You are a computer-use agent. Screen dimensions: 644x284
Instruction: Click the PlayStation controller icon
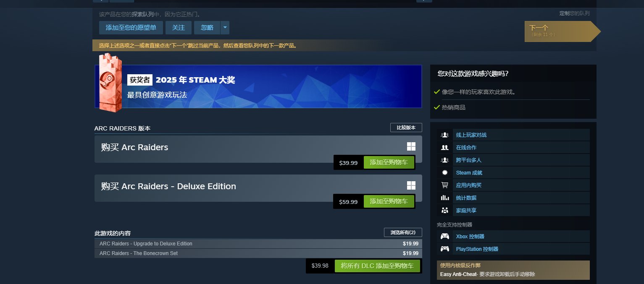(x=444, y=249)
